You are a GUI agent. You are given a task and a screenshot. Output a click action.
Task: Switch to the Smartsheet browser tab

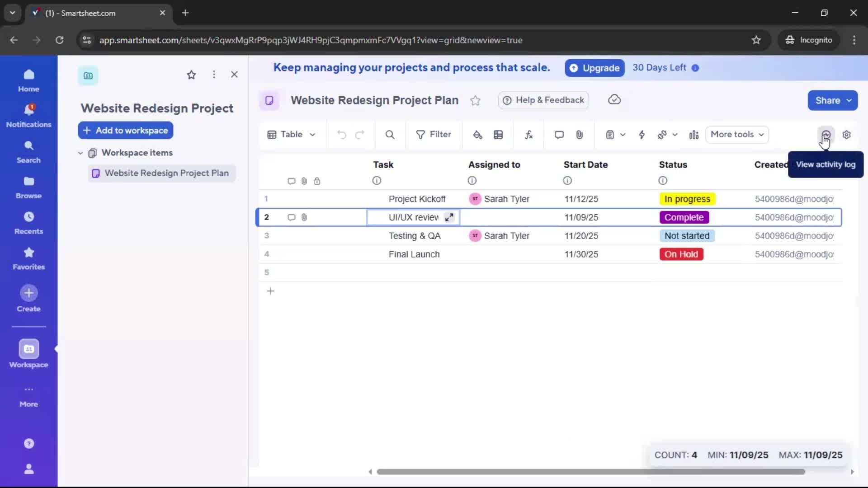[90, 13]
